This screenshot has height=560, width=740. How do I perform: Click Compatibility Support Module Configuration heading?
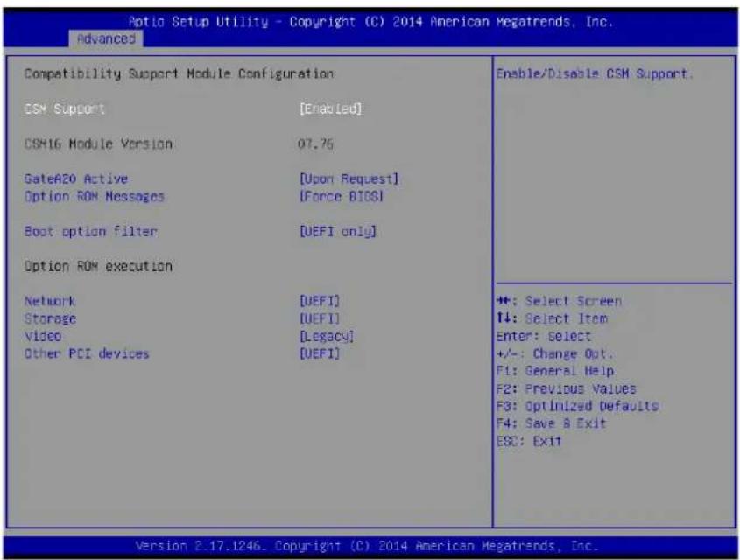[x=179, y=74]
